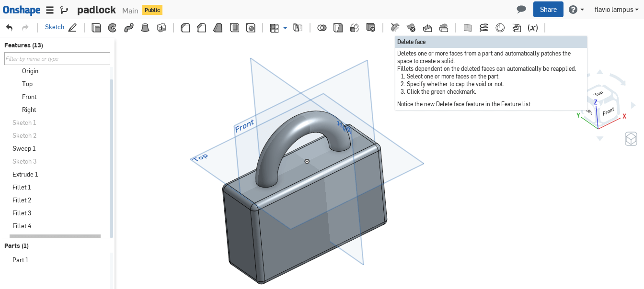Select the Thicken tool icon

(x=161, y=28)
